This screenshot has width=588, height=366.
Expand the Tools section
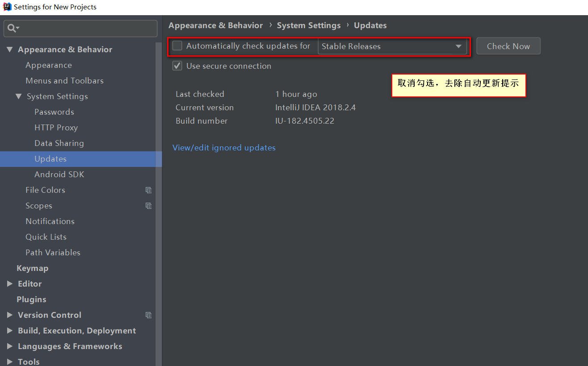10,362
